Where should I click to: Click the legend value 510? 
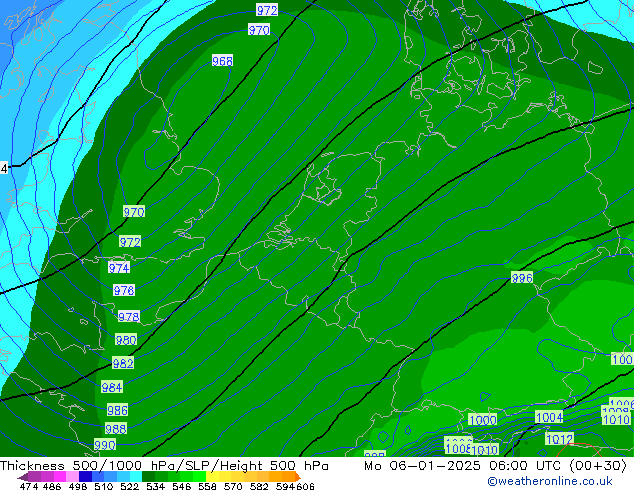pyautogui.click(x=104, y=486)
